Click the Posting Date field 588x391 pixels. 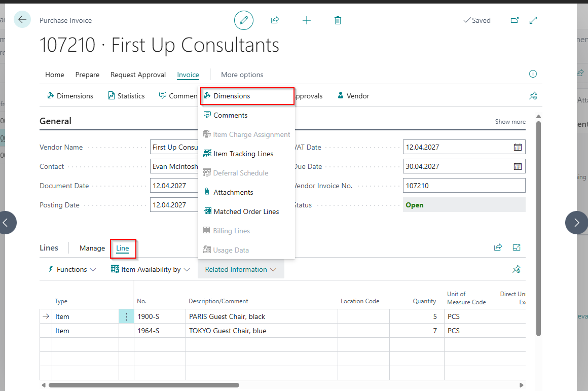click(x=174, y=205)
